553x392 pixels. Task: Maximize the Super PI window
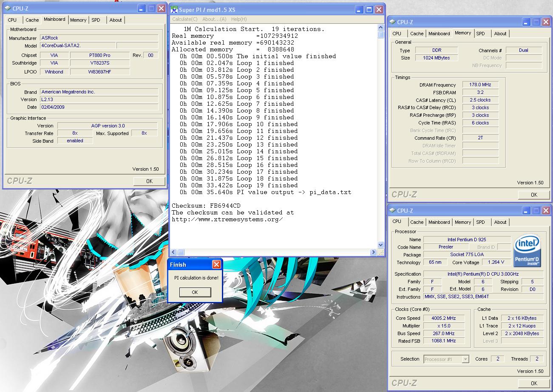point(369,10)
